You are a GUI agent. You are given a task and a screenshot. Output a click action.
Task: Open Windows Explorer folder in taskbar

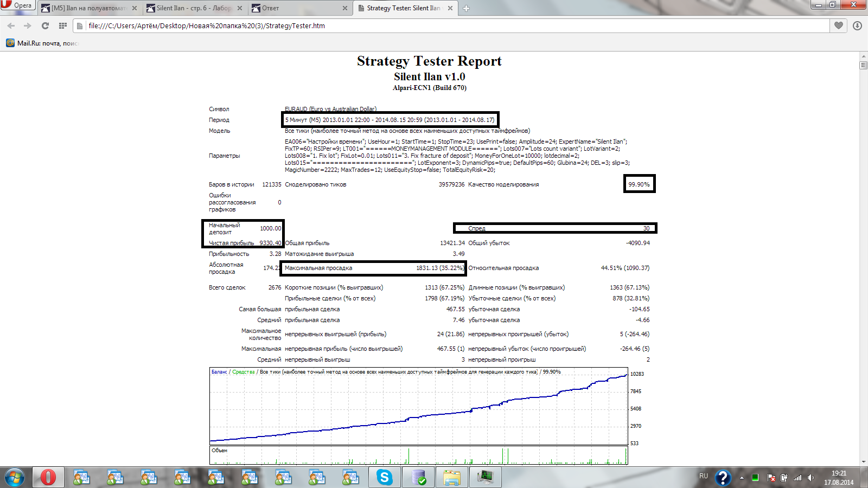click(x=452, y=477)
